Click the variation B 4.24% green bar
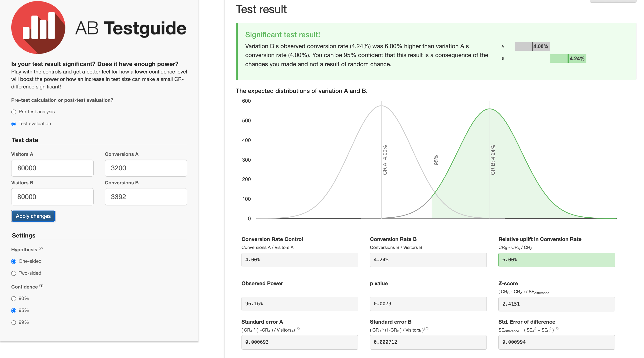This screenshot has height=358, width=644. 568,58
